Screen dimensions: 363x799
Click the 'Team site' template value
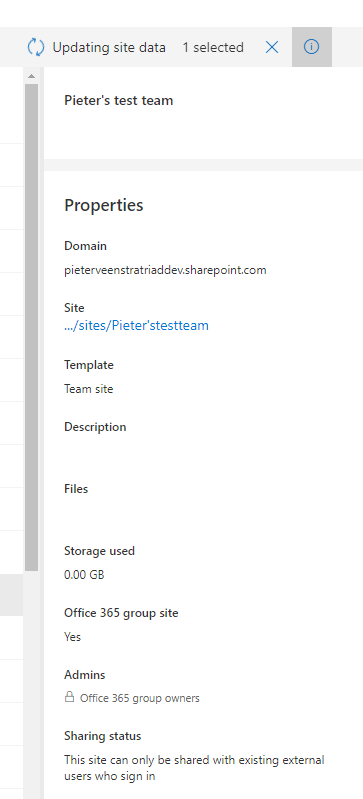pyautogui.click(x=89, y=389)
